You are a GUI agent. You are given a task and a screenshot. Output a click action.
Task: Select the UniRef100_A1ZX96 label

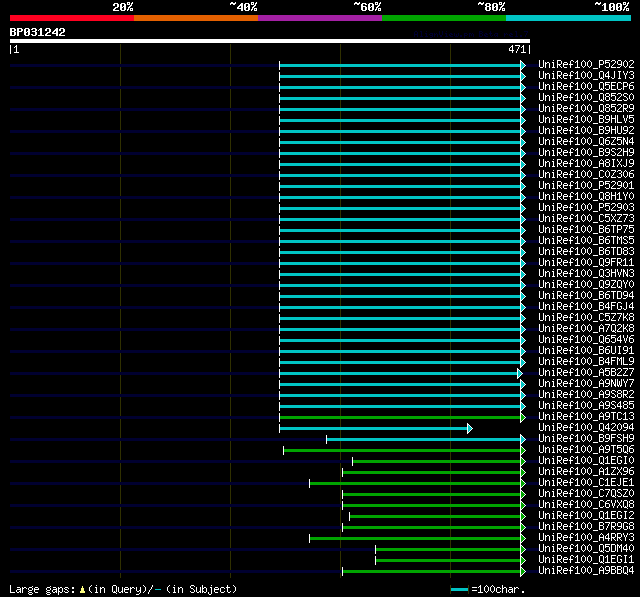coord(586,472)
